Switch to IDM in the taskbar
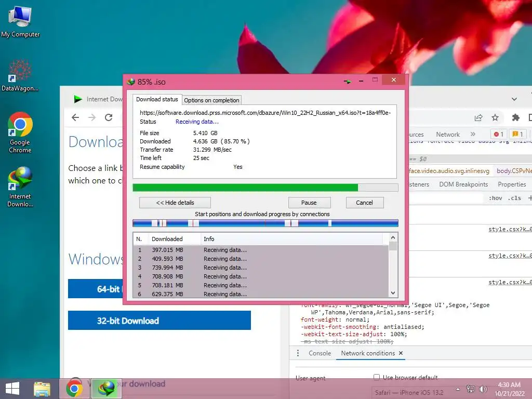Viewport: 532px width, 399px height. pyautogui.click(x=106, y=389)
